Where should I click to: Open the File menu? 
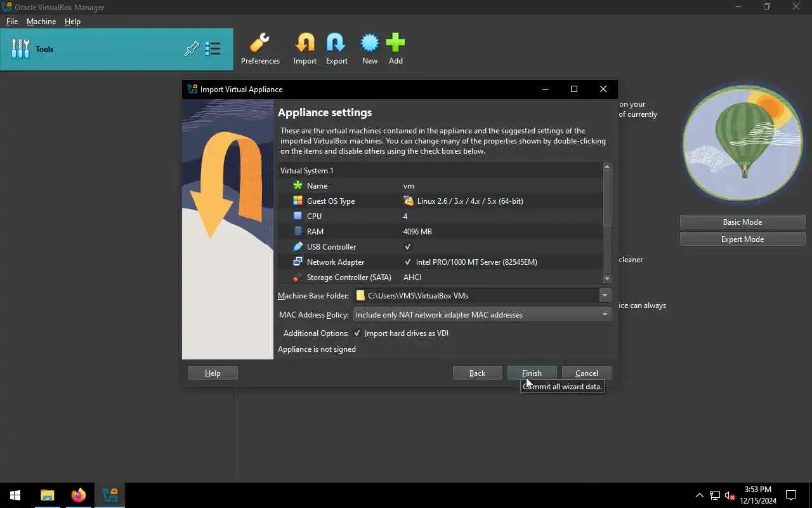pyautogui.click(x=12, y=21)
